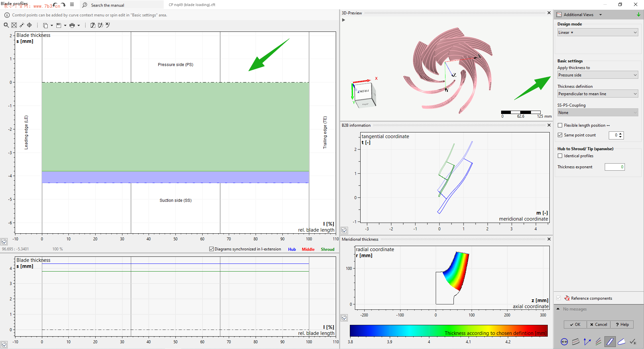Click the Thickness exponent input field

pos(614,167)
